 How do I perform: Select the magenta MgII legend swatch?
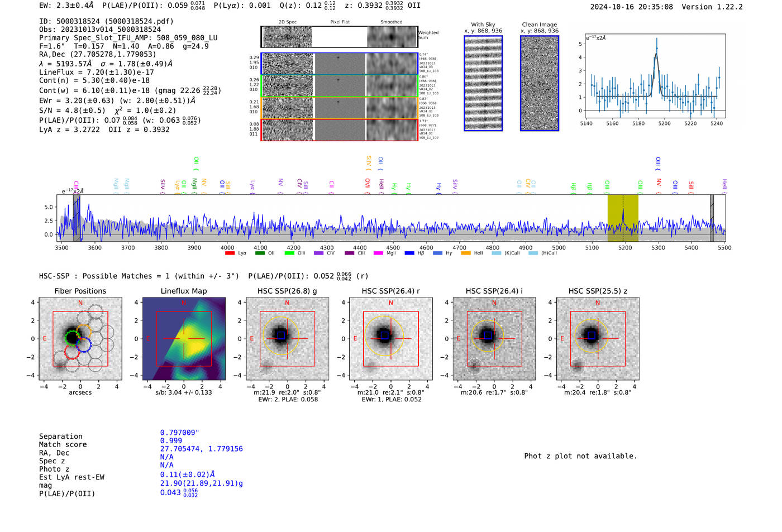[x=378, y=253]
